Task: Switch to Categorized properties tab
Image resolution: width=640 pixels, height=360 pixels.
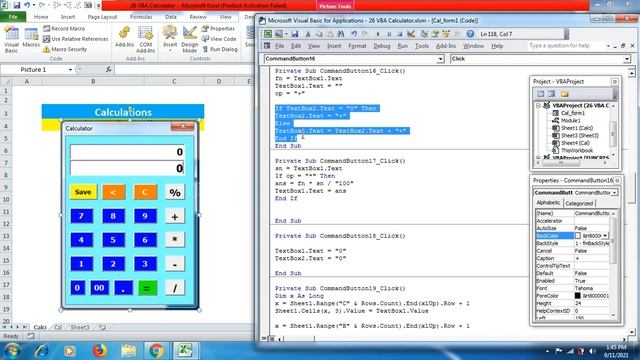Action: click(579, 203)
